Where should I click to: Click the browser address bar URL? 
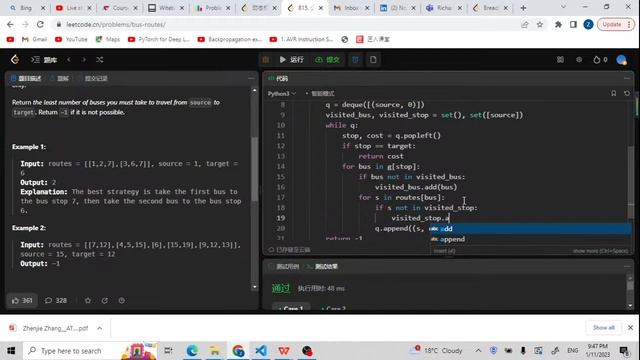click(116, 24)
